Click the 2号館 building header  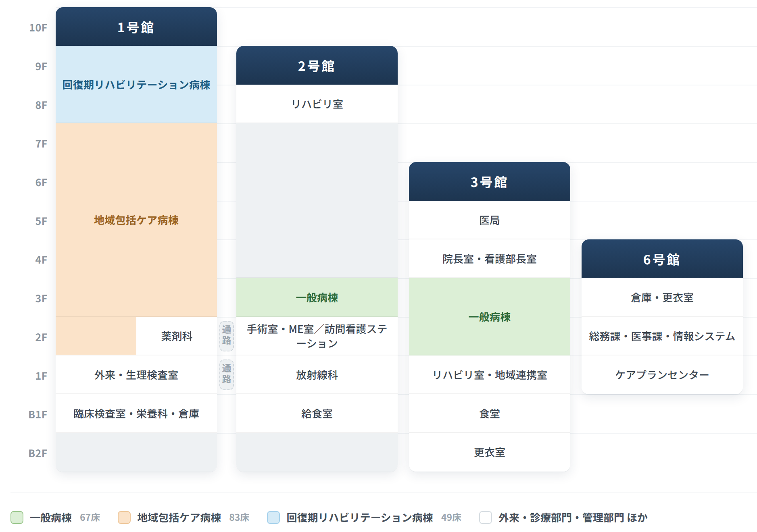(x=317, y=65)
